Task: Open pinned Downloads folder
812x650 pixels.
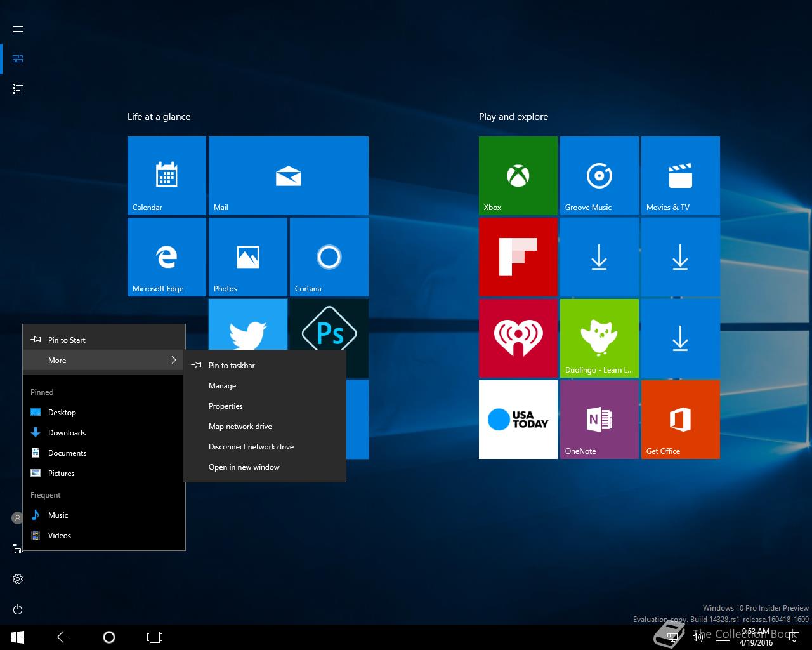Action: click(x=104, y=432)
